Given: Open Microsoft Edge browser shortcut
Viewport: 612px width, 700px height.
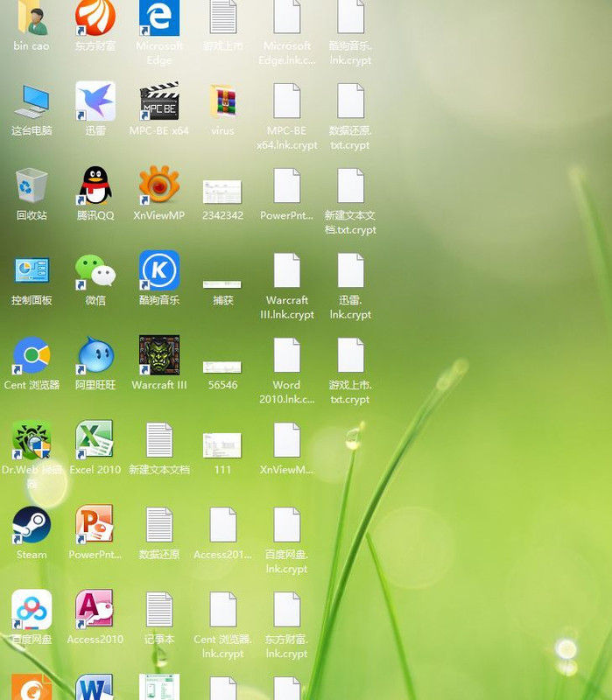Looking at the screenshot, I should pos(159,17).
